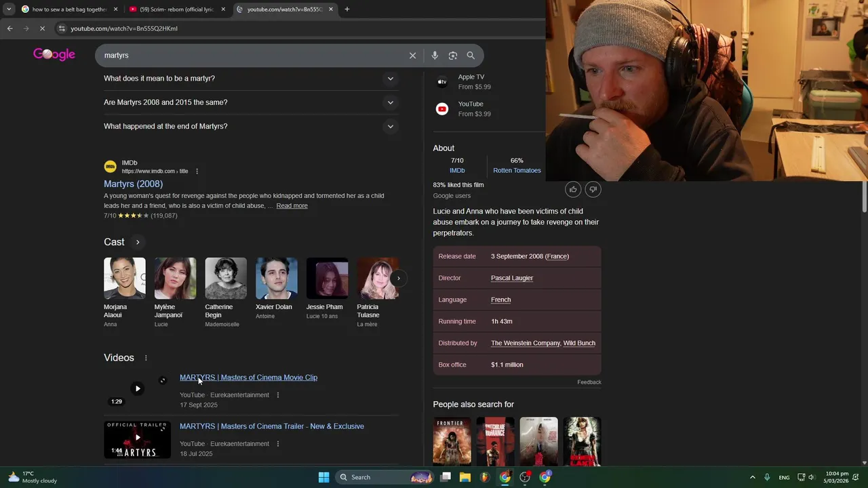Open The Weinstein Company link

(x=526, y=343)
